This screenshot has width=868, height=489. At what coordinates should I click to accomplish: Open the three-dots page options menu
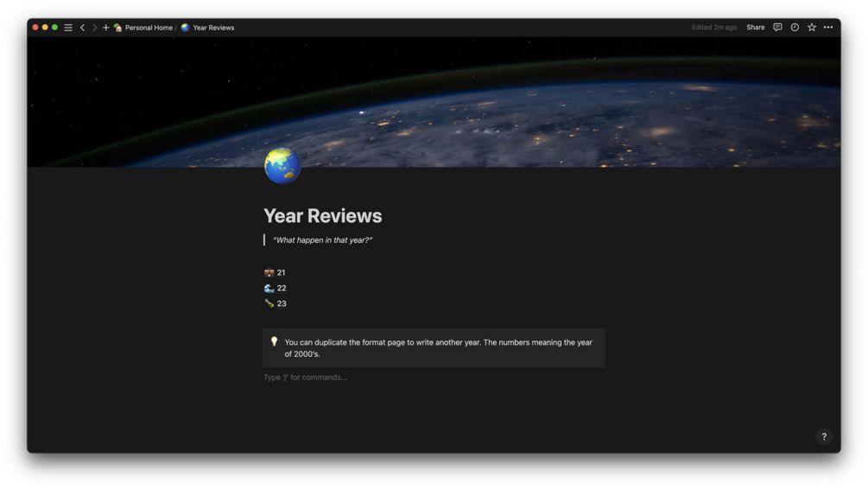point(828,27)
